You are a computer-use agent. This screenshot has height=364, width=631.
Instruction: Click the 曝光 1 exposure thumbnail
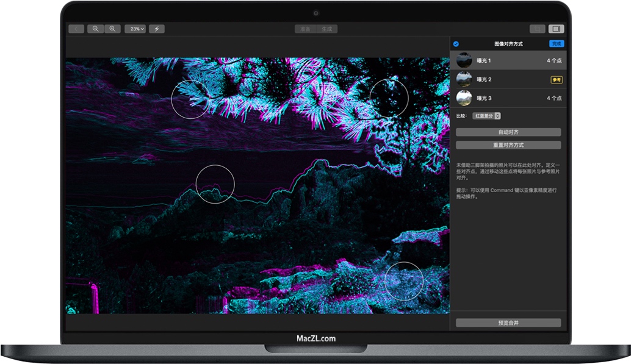464,60
